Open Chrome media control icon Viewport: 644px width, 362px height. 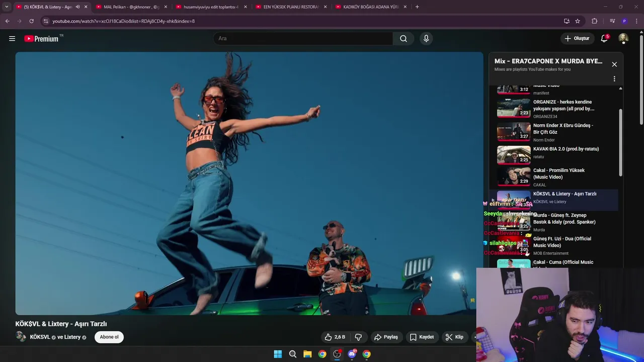(612, 21)
